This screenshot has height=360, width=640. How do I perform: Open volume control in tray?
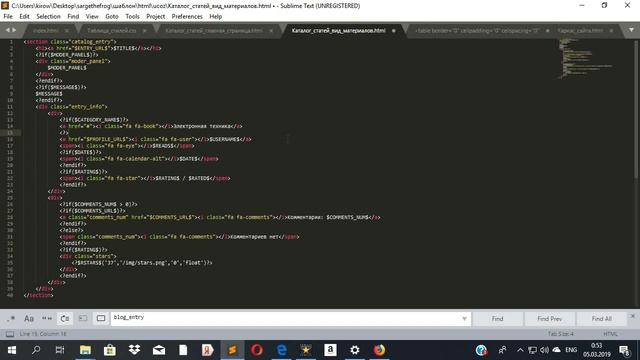(x=544, y=350)
